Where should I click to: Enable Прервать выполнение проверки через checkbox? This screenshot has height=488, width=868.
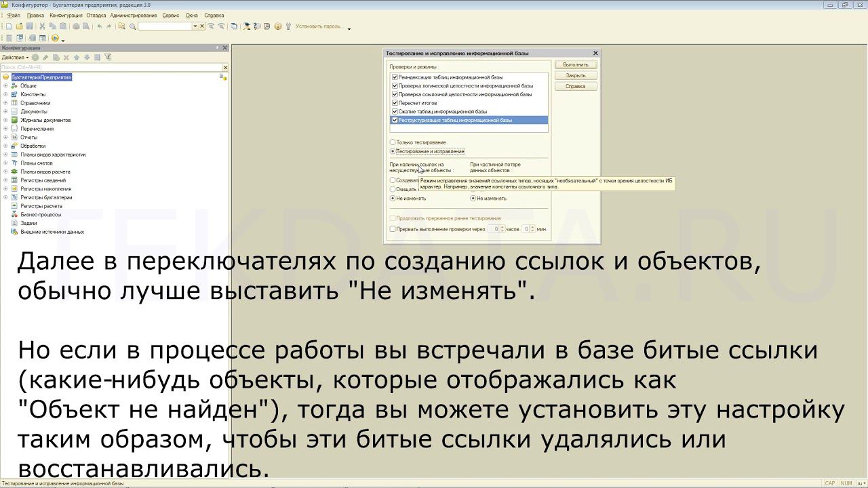pos(393,229)
